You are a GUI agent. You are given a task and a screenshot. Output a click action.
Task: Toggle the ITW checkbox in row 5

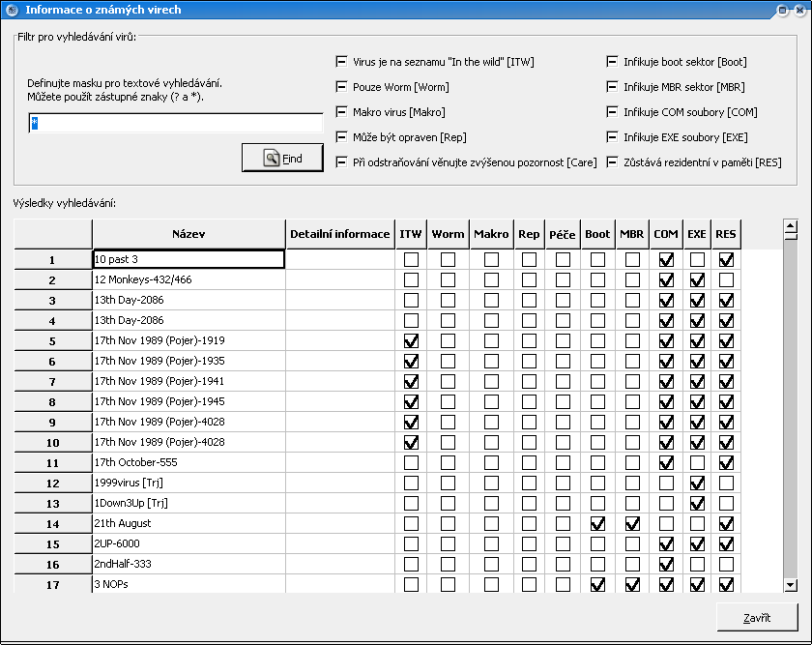pos(411,341)
